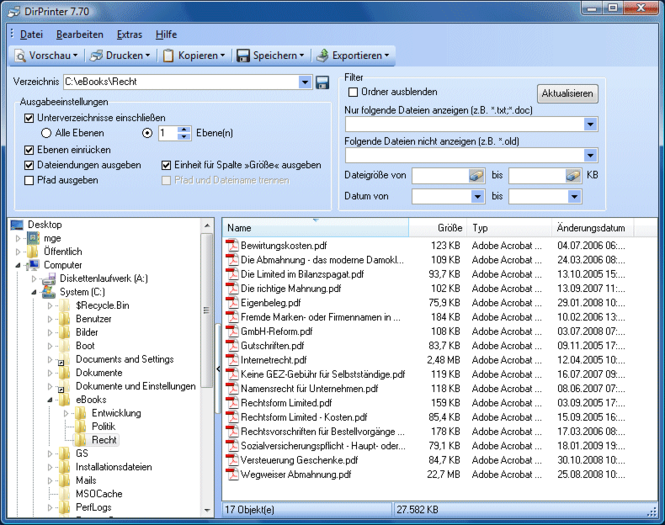Click the folder tree scrollbar up arrow

[207, 226]
